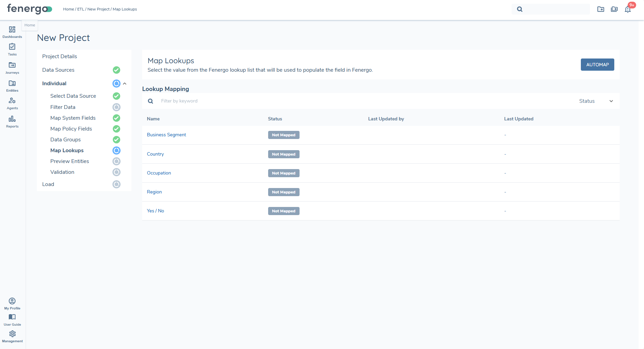Select the Data Sources step
Image resolution: width=644 pixels, height=349 pixels.
point(58,70)
